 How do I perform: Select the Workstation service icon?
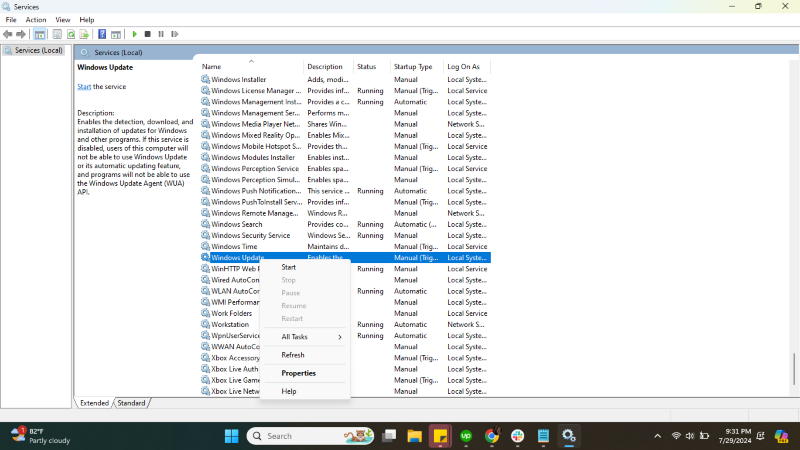[x=205, y=324]
